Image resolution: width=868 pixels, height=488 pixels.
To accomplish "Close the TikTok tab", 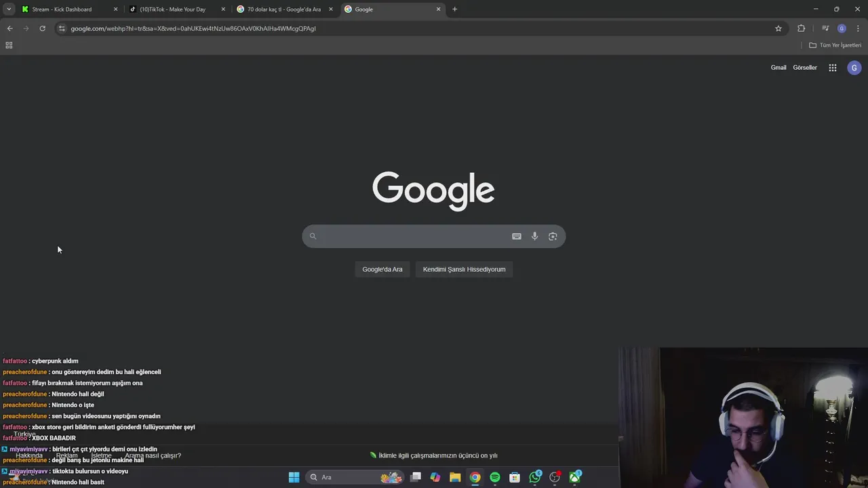I will (x=223, y=9).
